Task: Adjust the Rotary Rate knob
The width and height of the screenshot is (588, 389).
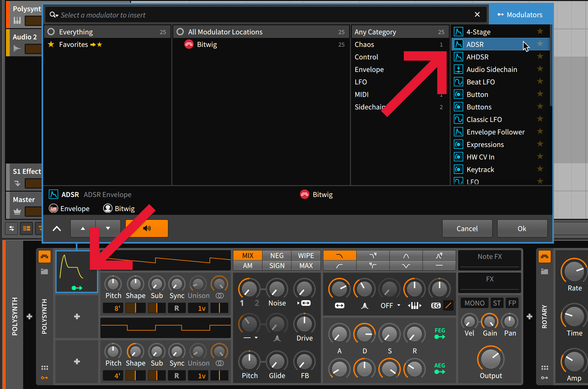Action: tap(574, 271)
